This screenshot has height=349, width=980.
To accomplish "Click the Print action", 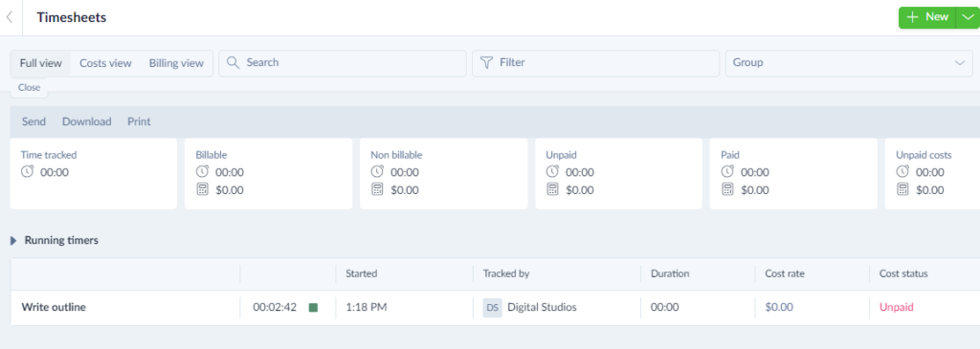I will pos(140,121).
